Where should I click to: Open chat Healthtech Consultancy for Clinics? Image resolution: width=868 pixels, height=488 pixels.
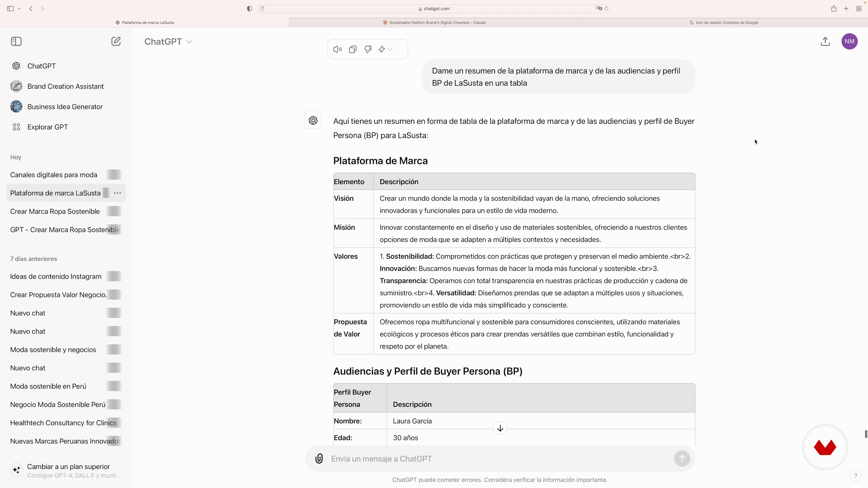(x=66, y=423)
